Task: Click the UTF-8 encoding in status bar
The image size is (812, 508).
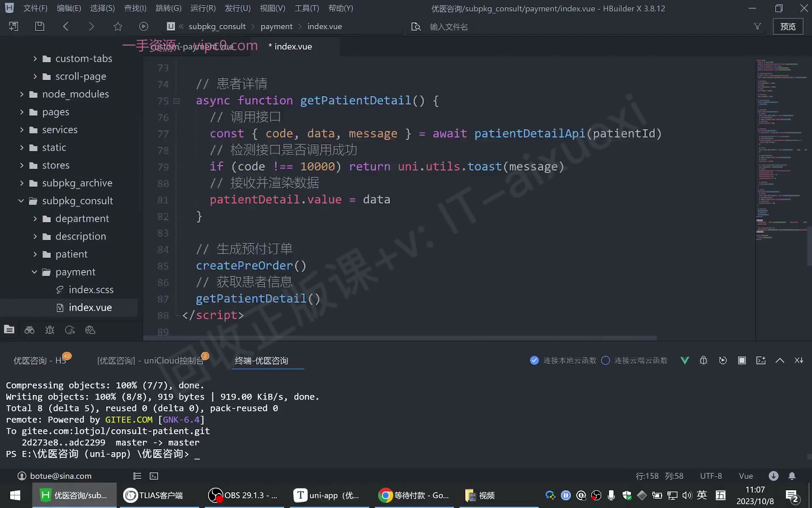Action: coord(710,476)
